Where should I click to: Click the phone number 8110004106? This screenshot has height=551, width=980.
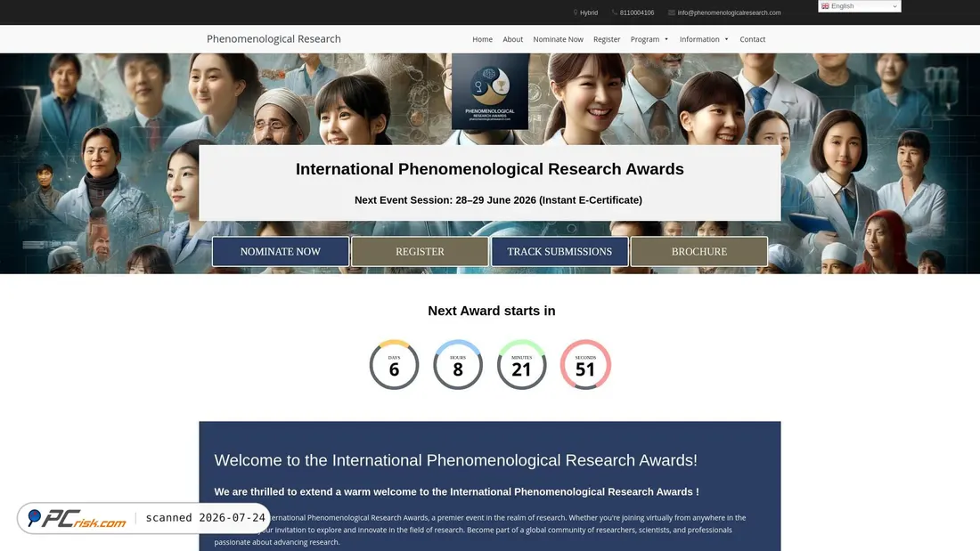pos(637,12)
